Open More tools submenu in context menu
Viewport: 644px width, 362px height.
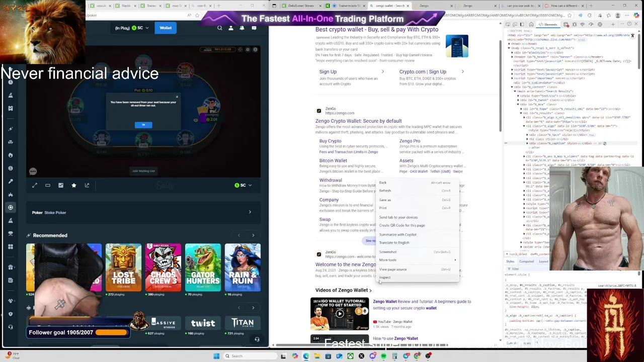pos(418,260)
